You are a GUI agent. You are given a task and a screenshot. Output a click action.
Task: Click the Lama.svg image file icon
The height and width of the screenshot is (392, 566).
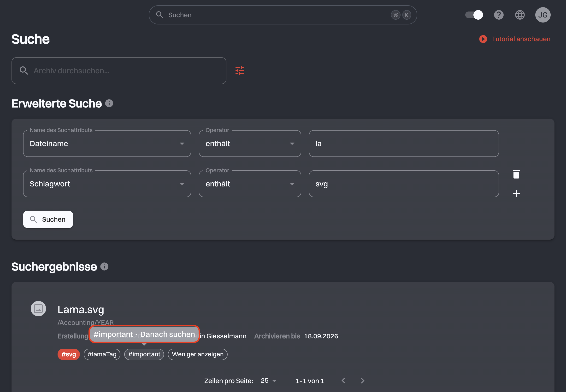(38, 308)
